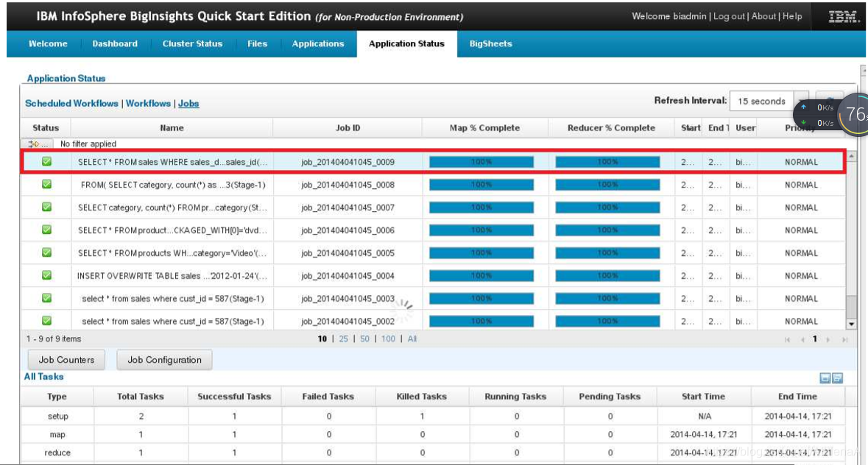Show 50 items per page
Screen dimensions: 868x465
pos(364,339)
